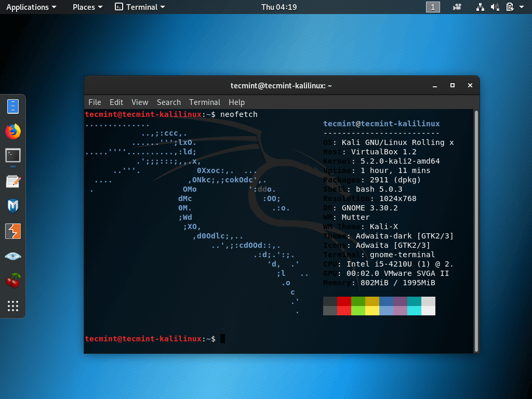The height and width of the screenshot is (399, 532).
Task: Select the active Terminal dock icon
Action: 12,155
